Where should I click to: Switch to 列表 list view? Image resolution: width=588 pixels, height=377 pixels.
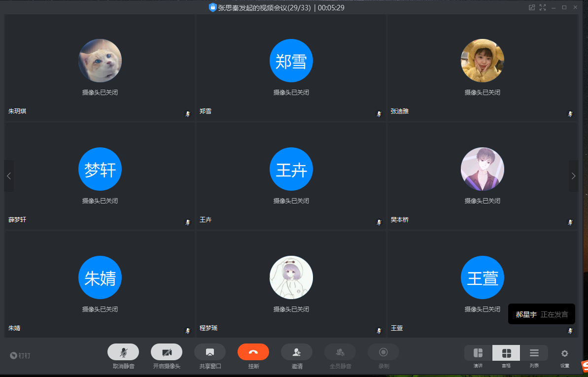coord(534,353)
